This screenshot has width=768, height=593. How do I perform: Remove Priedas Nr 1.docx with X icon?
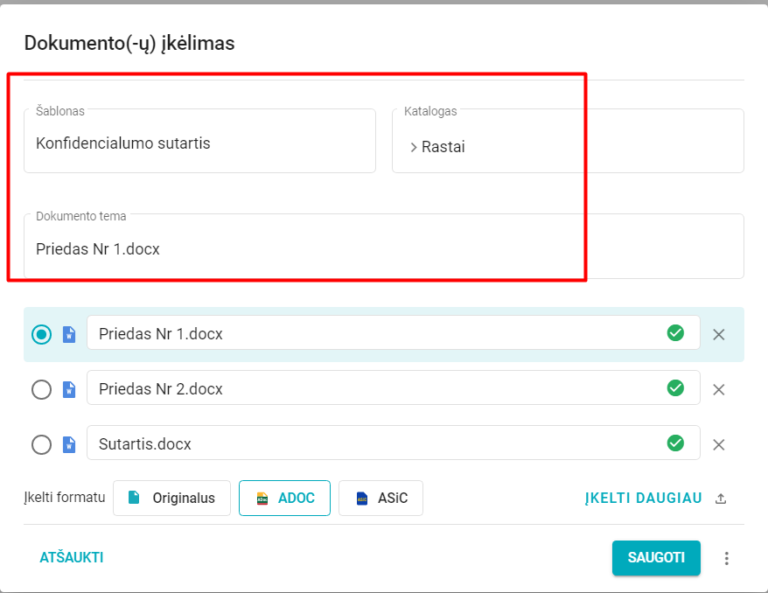(x=718, y=335)
